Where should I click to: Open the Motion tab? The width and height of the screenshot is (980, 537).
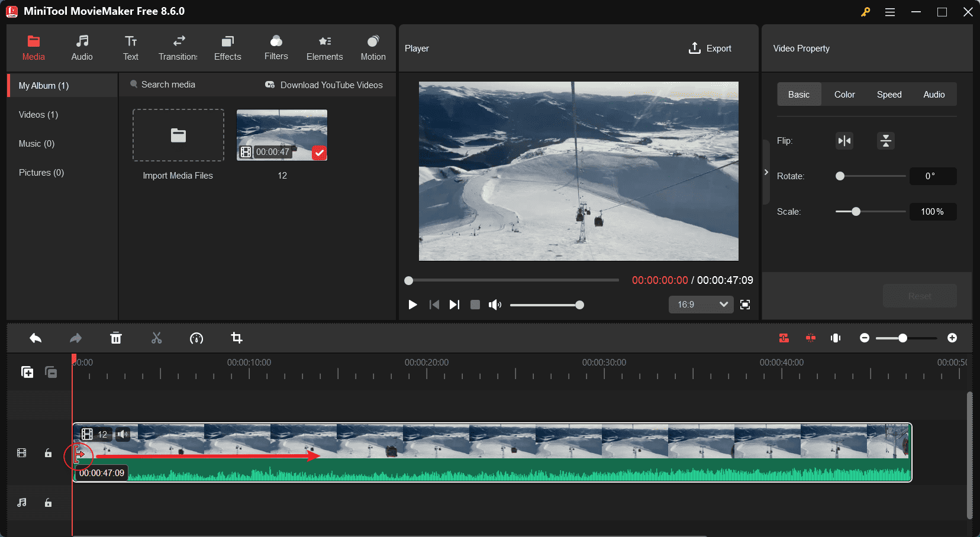click(373, 48)
